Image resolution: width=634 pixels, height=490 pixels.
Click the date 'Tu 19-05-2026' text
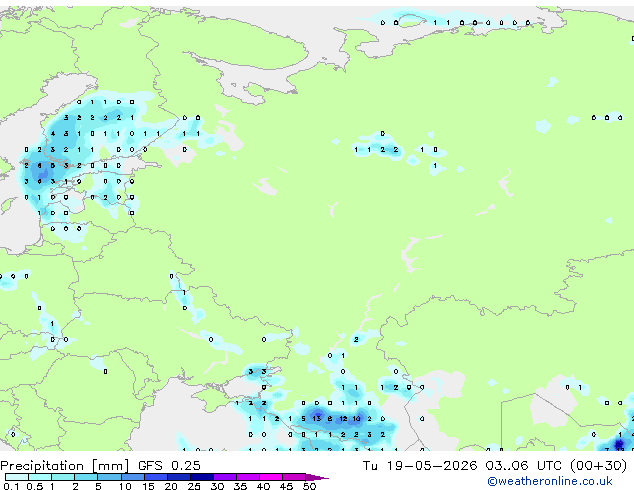[420, 466]
